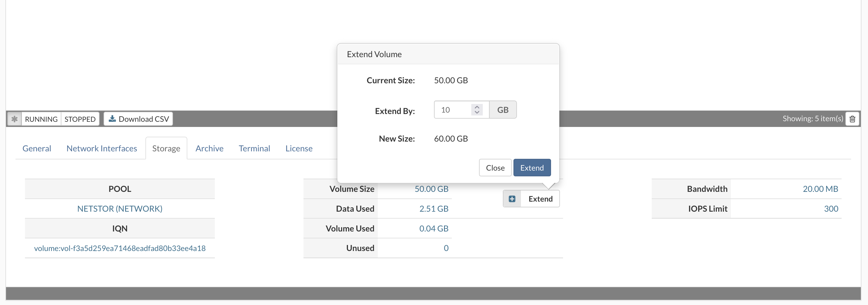The width and height of the screenshot is (868, 305).
Task: Select the Storage tab
Action: [166, 148]
